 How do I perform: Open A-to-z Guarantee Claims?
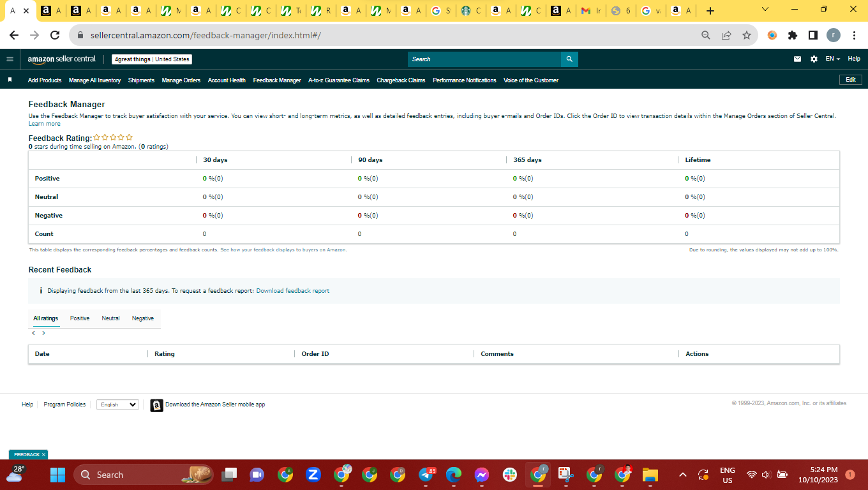(x=339, y=80)
